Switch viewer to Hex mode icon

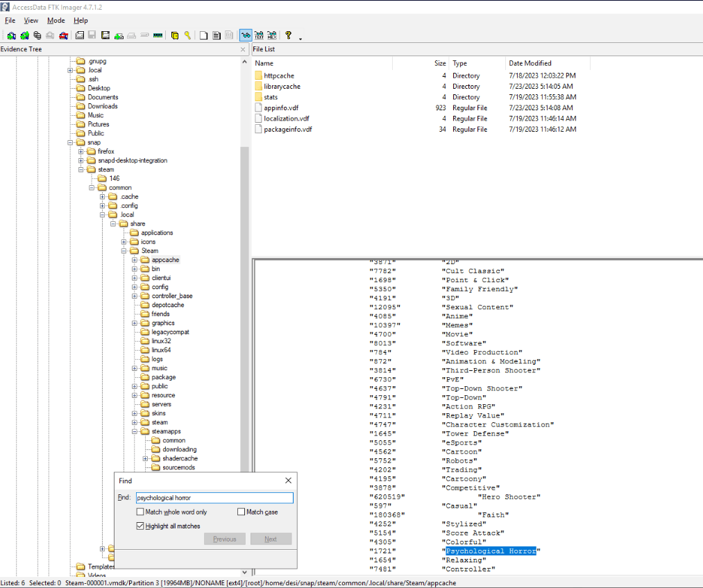click(x=272, y=35)
